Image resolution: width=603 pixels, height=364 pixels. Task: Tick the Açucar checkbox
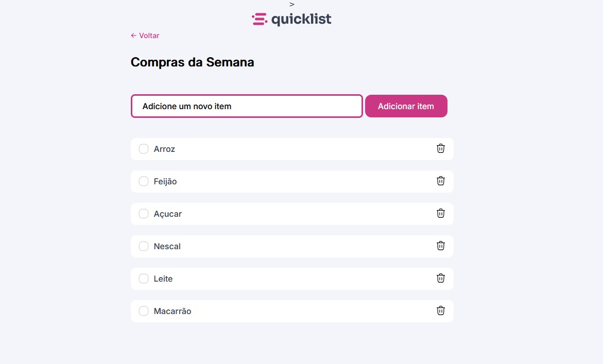pyautogui.click(x=144, y=214)
